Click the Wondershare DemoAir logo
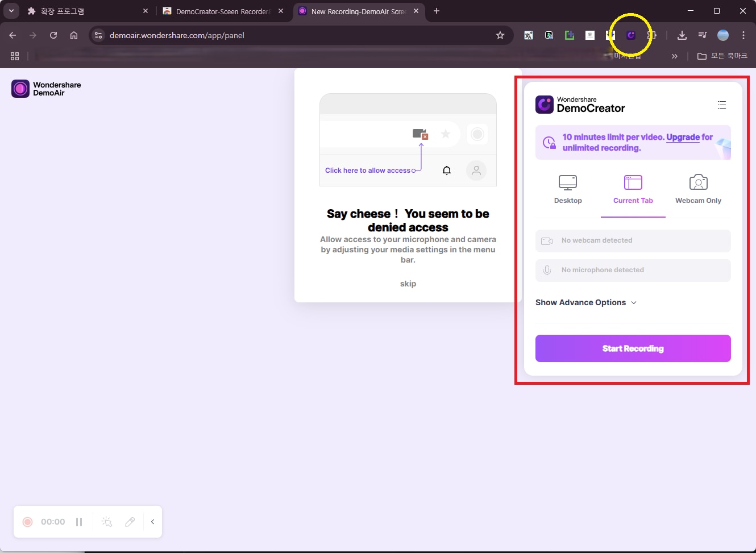Screen dimensions: 756x553 (46, 89)
